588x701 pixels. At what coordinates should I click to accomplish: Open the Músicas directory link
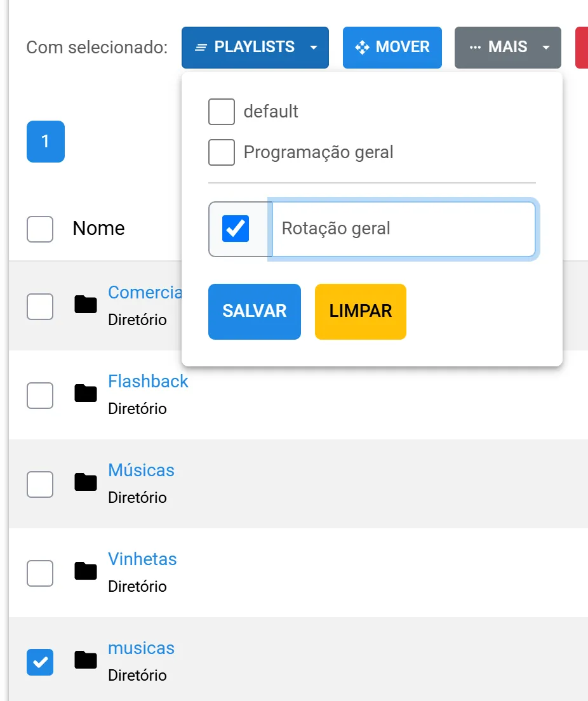coord(142,471)
